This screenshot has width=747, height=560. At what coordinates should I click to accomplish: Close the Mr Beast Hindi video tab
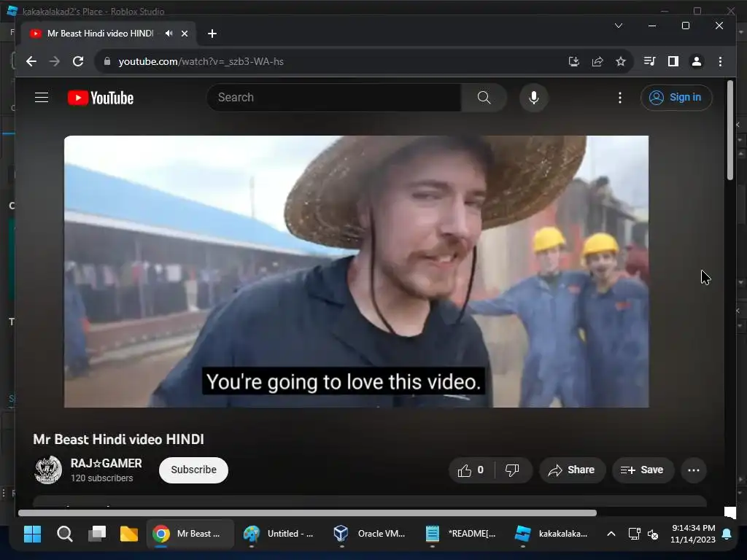(x=185, y=34)
